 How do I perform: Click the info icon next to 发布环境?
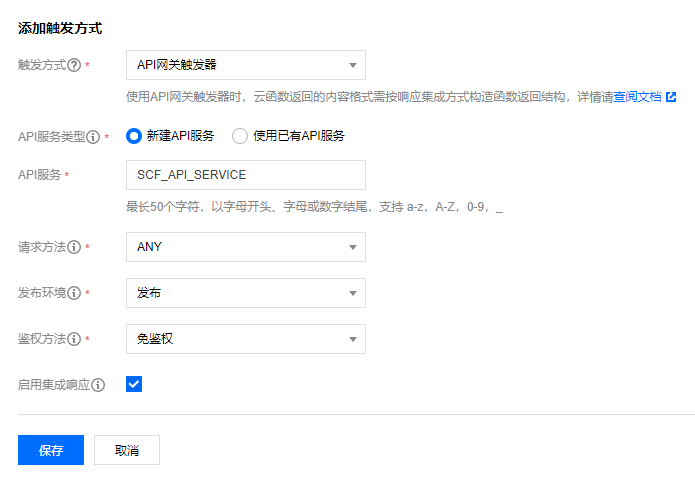point(74,293)
